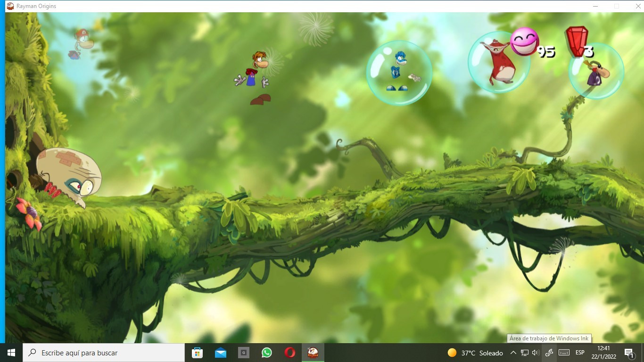Open the ESP language selector
The height and width of the screenshot is (362, 644).
point(579,352)
